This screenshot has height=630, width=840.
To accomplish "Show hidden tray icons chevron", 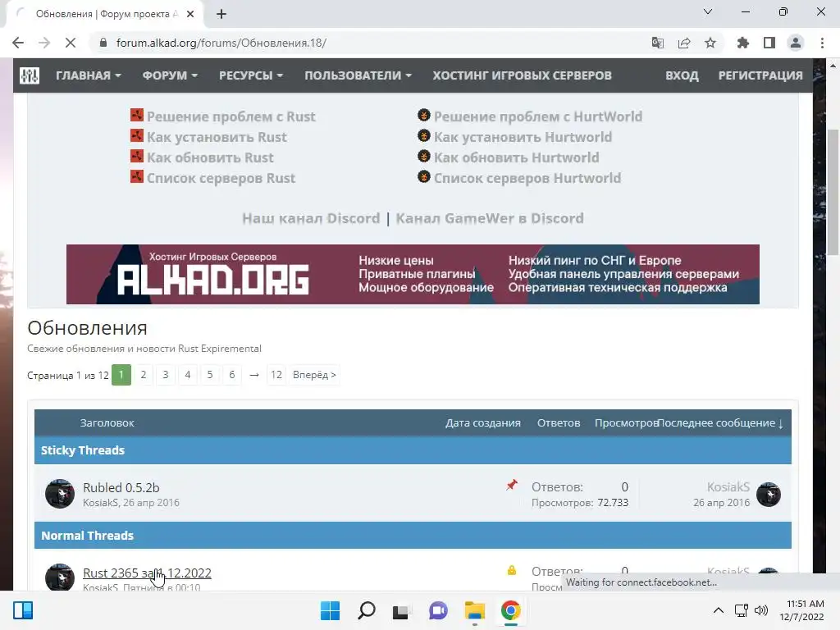I will pyautogui.click(x=719, y=610).
